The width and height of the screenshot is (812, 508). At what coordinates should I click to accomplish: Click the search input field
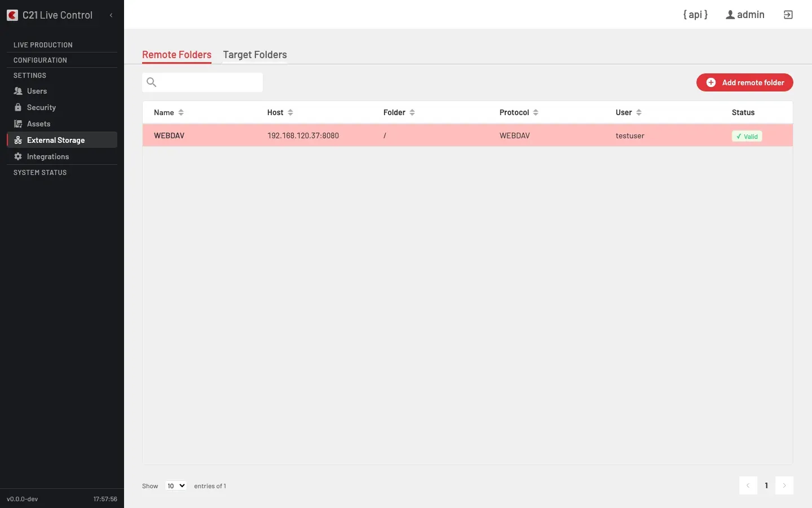[202, 82]
